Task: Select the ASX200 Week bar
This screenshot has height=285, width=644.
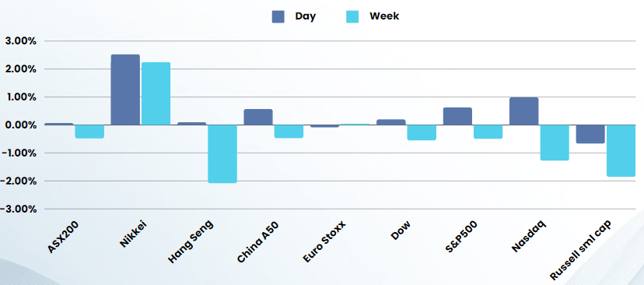Action: click(x=89, y=132)
